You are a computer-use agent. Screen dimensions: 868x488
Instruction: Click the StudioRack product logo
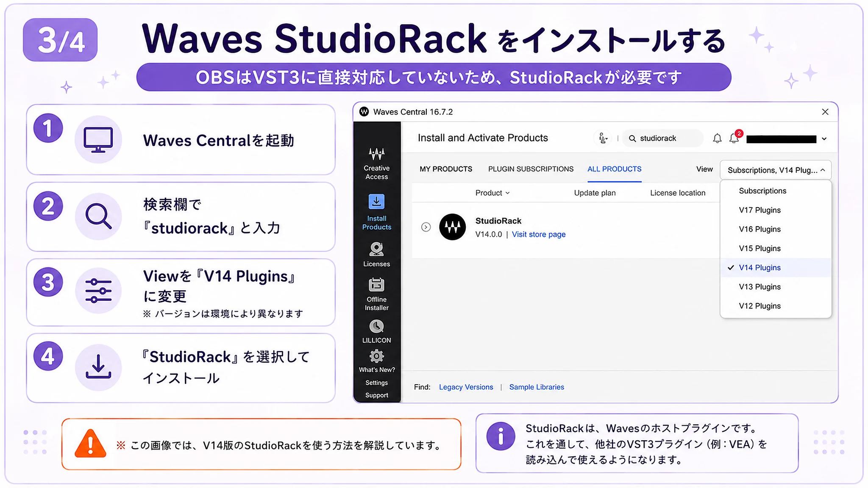(x=452, y=227)
